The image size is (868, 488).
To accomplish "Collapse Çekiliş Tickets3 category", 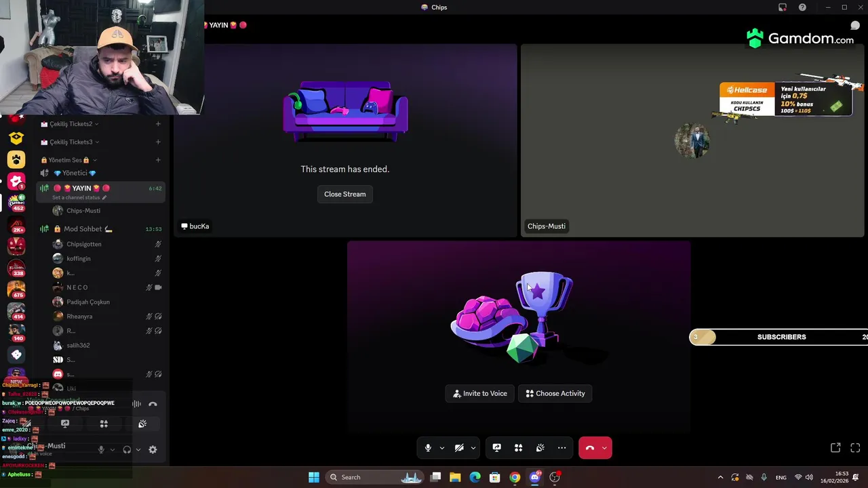I will 71,142.
